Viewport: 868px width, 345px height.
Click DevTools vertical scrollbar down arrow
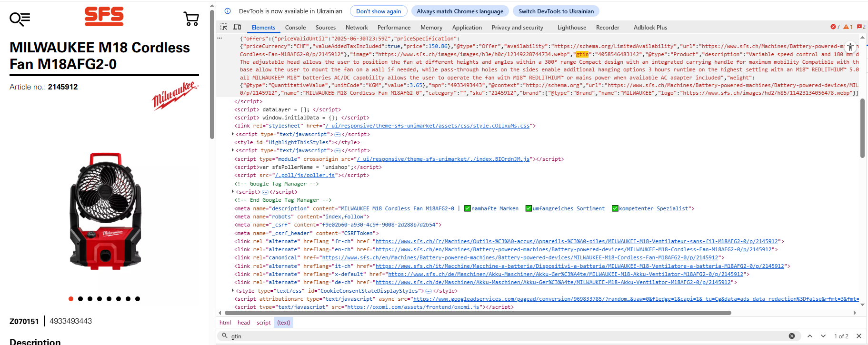click(862, 305)
